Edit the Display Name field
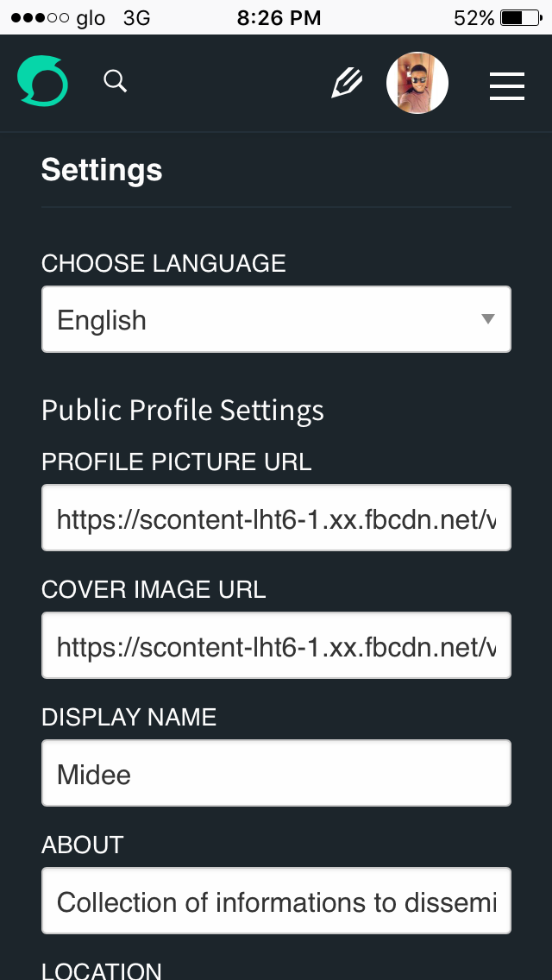This screenshot has height=980, width=552. (276, 773)
